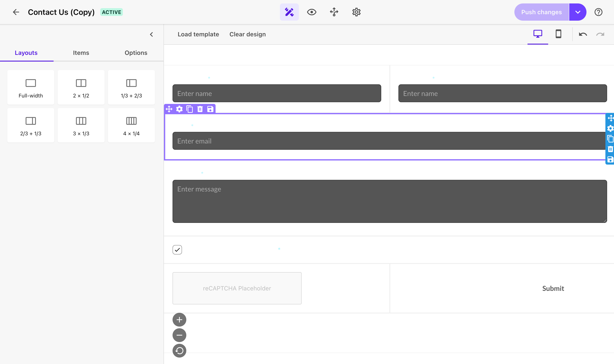Switch to desktop view mode
614x364 pixels.
coord(537,34)
